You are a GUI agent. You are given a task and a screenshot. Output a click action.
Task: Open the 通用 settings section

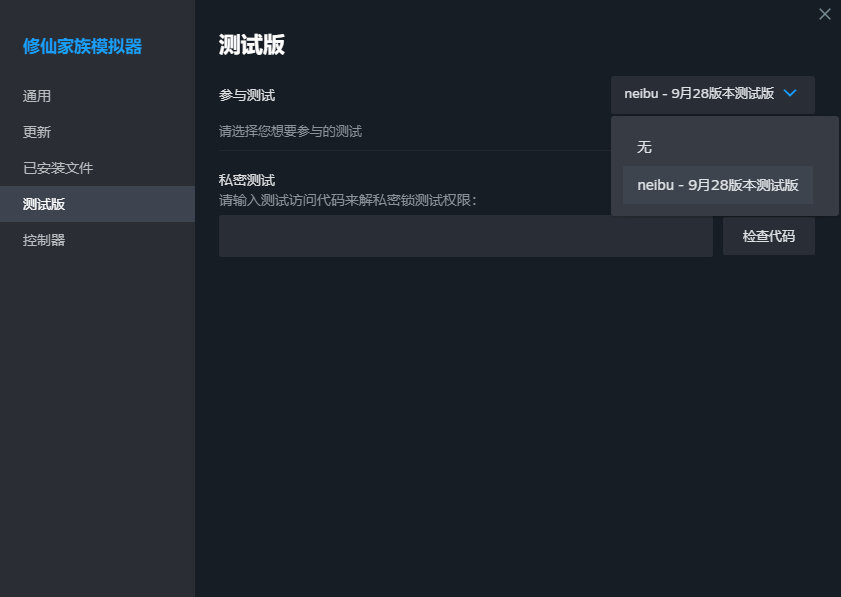click(97, 96)
